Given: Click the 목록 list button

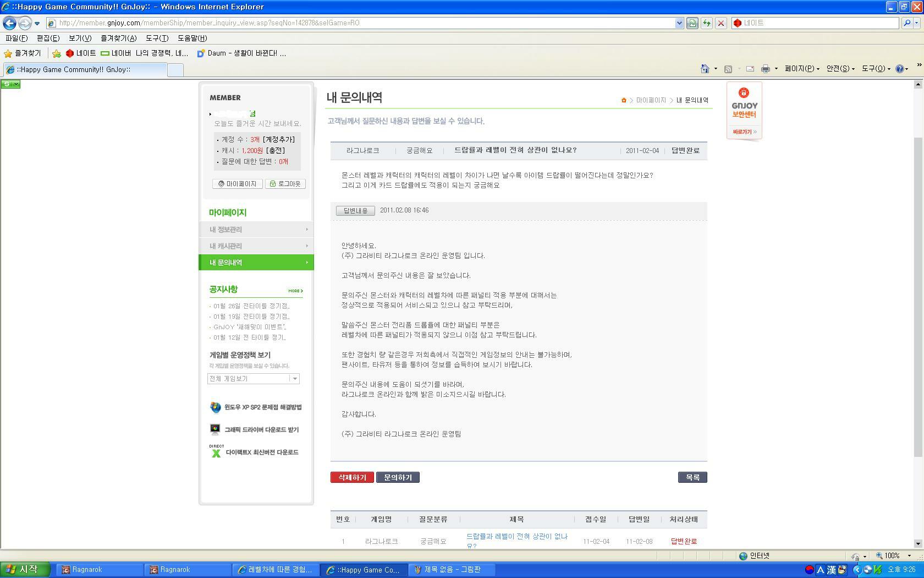Looking at the screenshot, I should click(692, 477).
